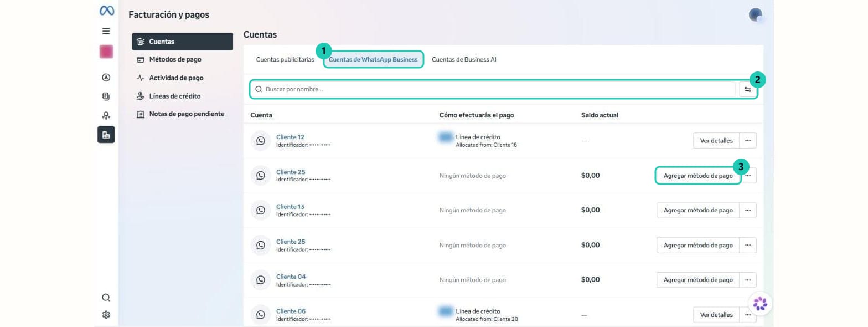Click the Cuenta column header

[x=261, y=115]
